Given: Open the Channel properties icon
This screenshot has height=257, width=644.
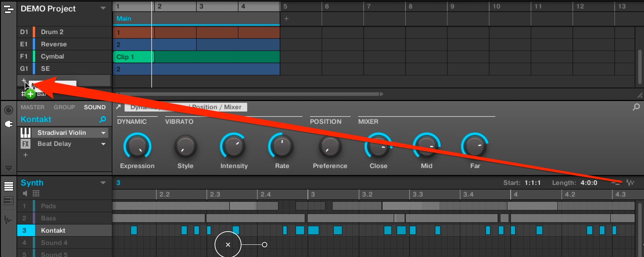Looking at the screenshot, I should [8, 110].
